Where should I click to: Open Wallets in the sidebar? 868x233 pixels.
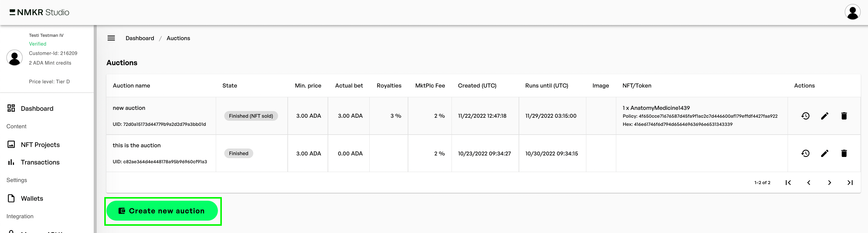(x=32, y=199)
